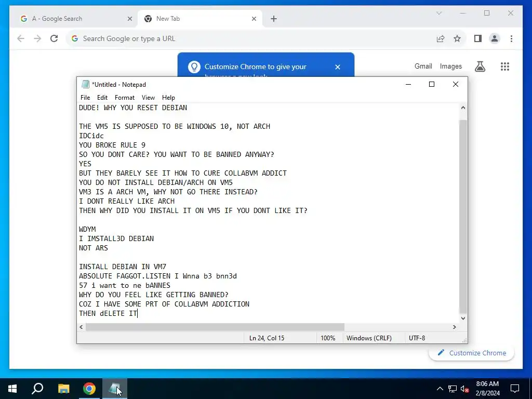Click the 'IDCidc' line
Image resolution: width=532 pixels, height=399 pixels.
(91, 136)
